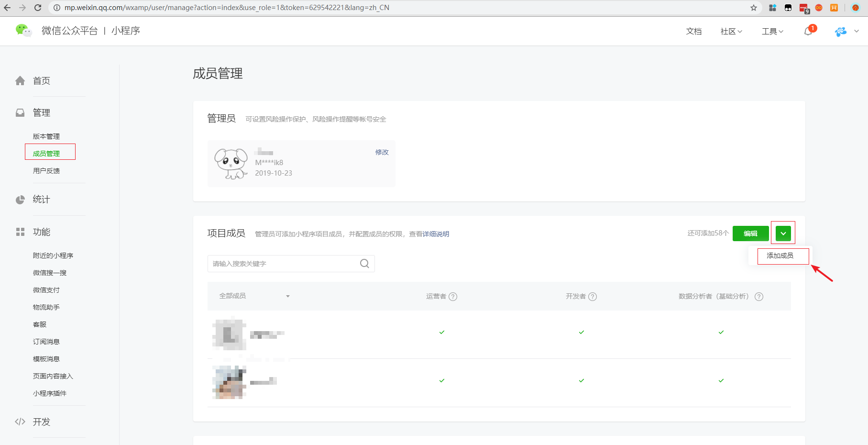Expand the 工具 dropdown menu
868x445 pixels.
tap(772, 32)
